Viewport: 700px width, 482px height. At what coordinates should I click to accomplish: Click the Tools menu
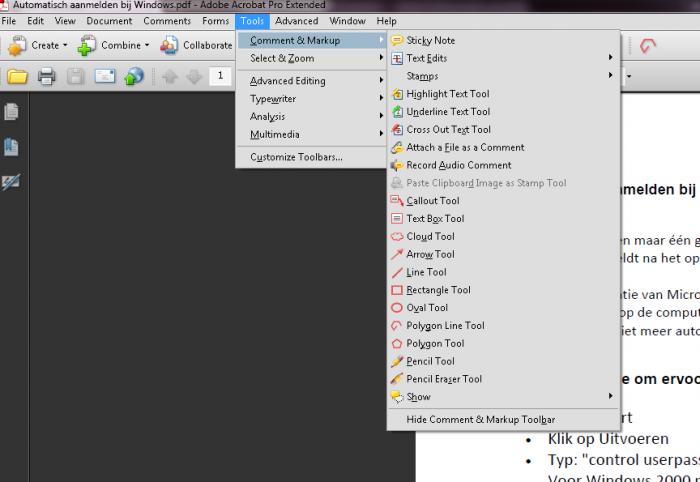pyautogui.click(x=252, y=21)
